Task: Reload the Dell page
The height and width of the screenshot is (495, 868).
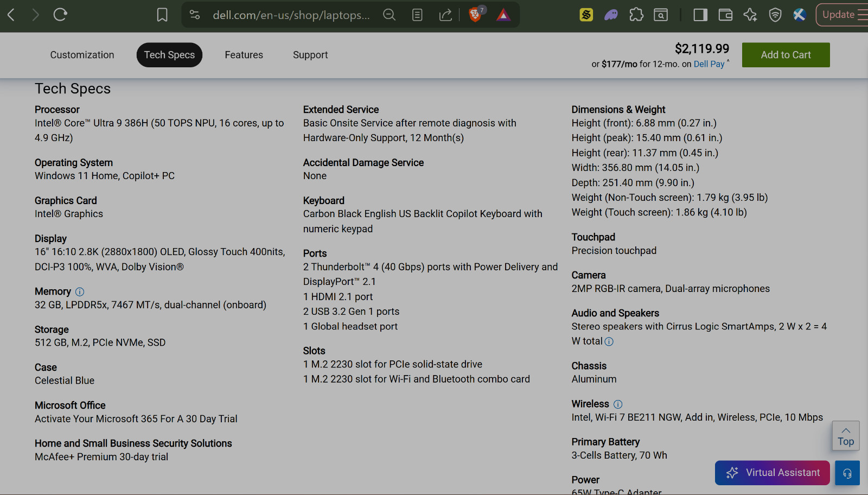Action: [x=60, y=15]
